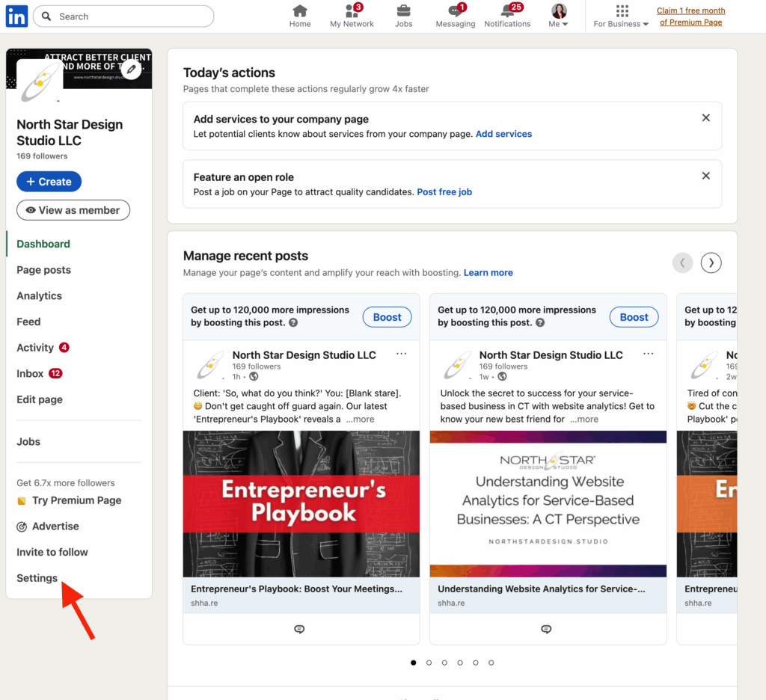Open My Network icon

click(x=352, y=10)
